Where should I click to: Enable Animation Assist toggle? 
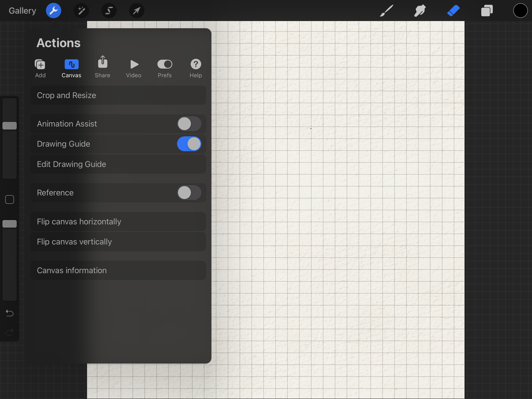(x=189, y=124)
